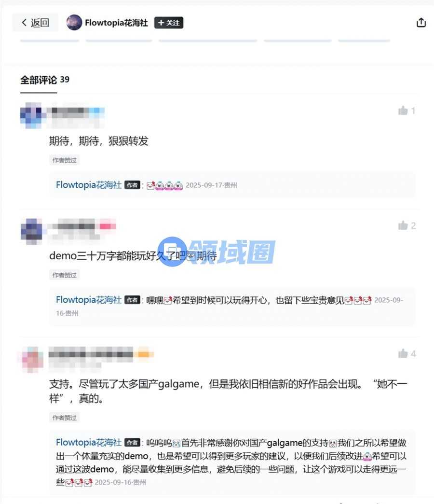
Task: Open Flowtopia花海社 link in first reply
Action: point(89,185)
